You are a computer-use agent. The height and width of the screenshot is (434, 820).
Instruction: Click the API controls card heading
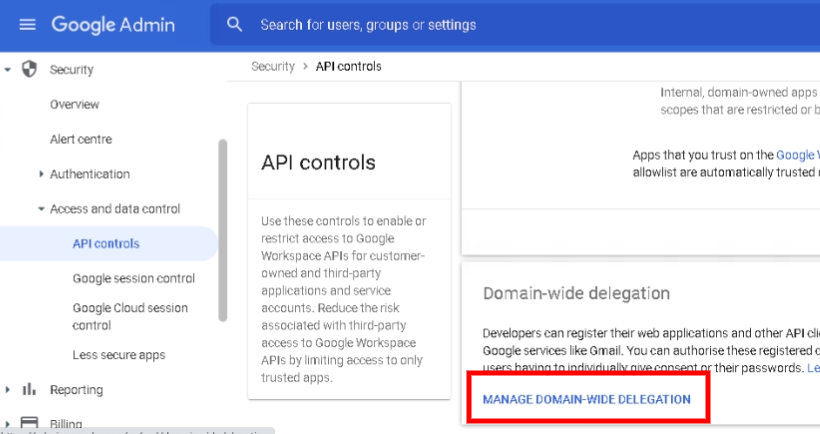pyautogui.click(x=318, y=163)
